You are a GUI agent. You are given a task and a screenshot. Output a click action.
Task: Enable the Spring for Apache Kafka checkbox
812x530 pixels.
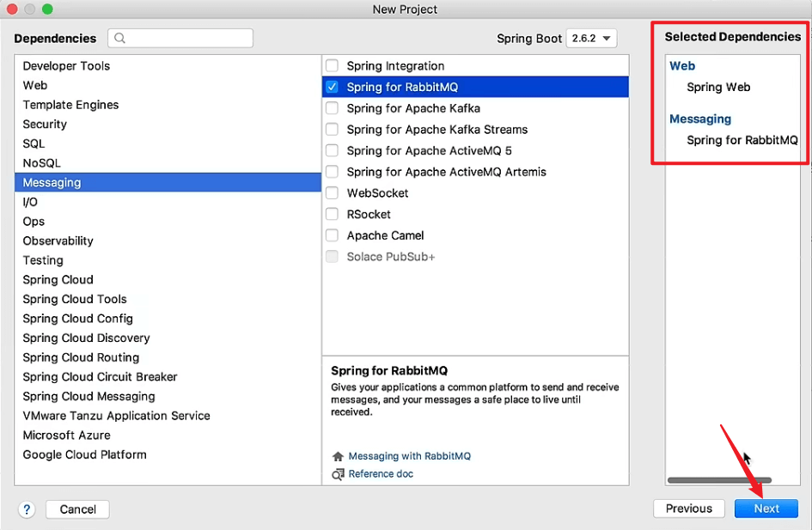[x=332, y=107]
